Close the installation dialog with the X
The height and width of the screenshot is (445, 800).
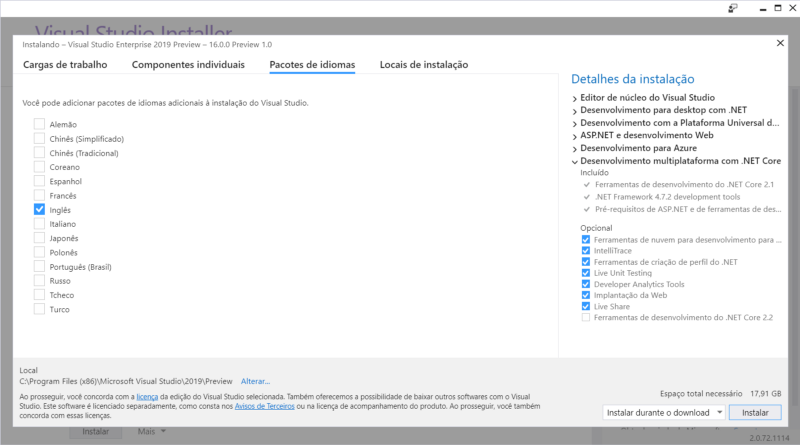pos(780,43)
